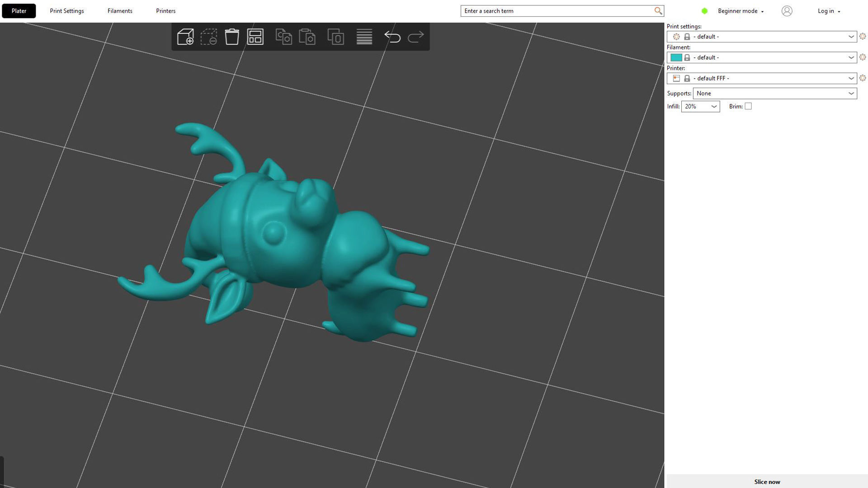Viewport: 868px width, 488px height.
Task: Open the Filament preset dropdown
Action: tap(762, 57)
